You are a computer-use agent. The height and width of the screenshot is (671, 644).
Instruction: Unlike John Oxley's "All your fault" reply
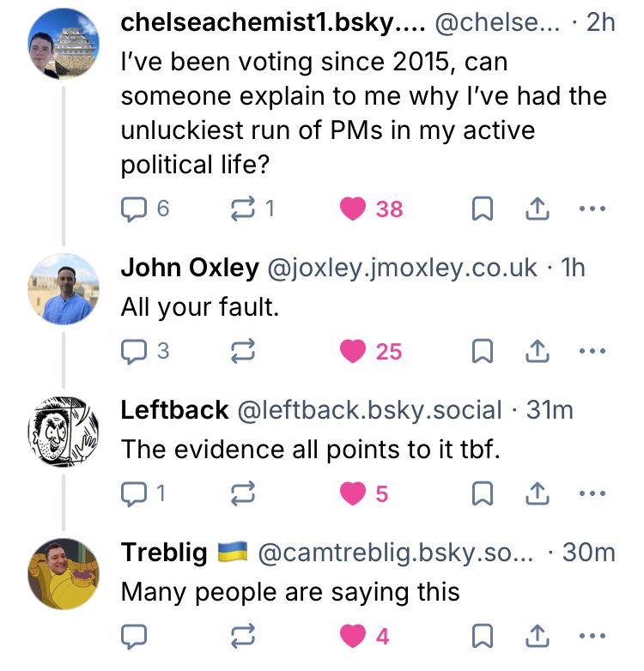tap(353, 351)
